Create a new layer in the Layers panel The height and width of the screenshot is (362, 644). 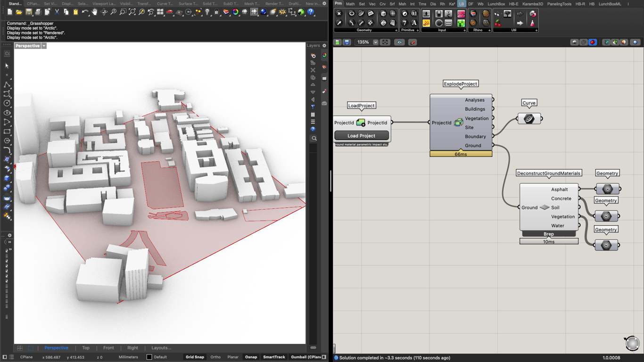(x=313, y=56)
